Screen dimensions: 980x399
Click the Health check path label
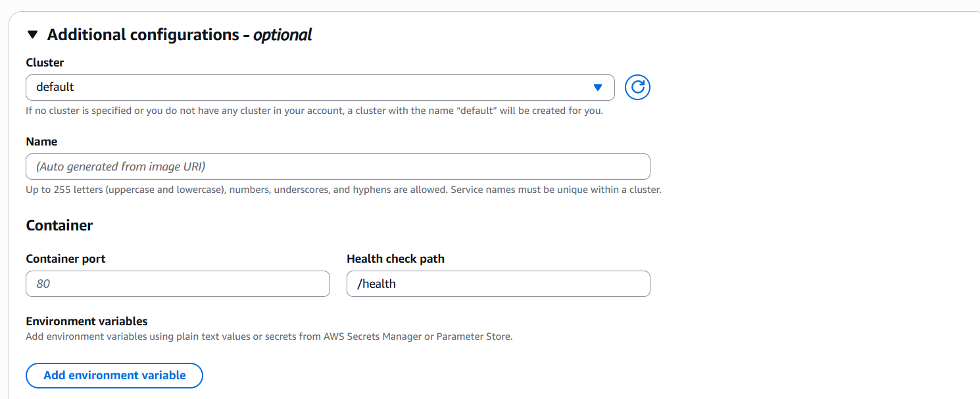pos(395,259)
